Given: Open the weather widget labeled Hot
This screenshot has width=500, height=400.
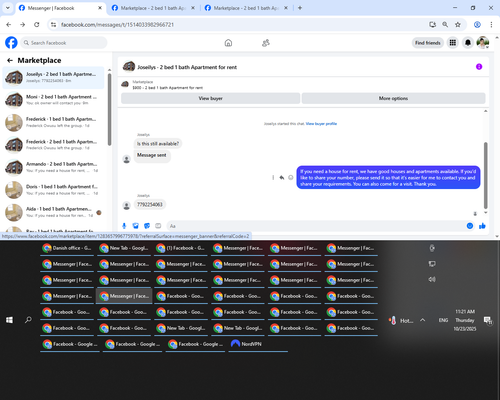Looking at the screenshot, I should [x=401, y=320].
